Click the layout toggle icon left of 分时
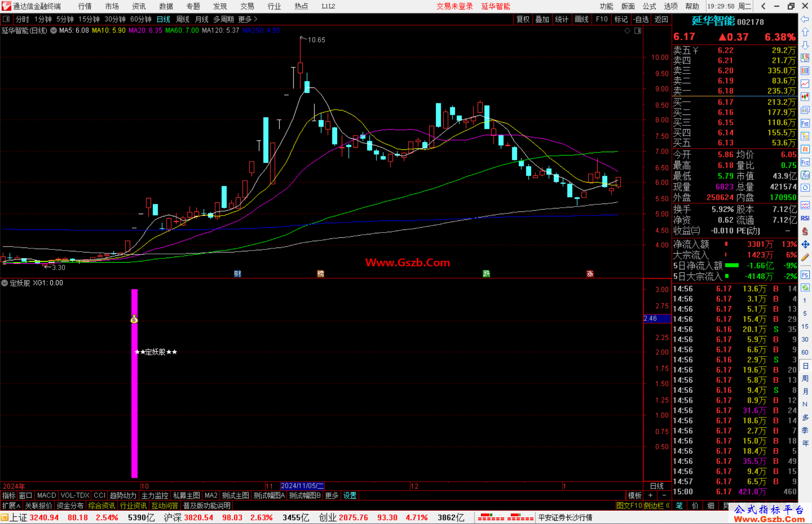812x524 pixels. [6, 19]
